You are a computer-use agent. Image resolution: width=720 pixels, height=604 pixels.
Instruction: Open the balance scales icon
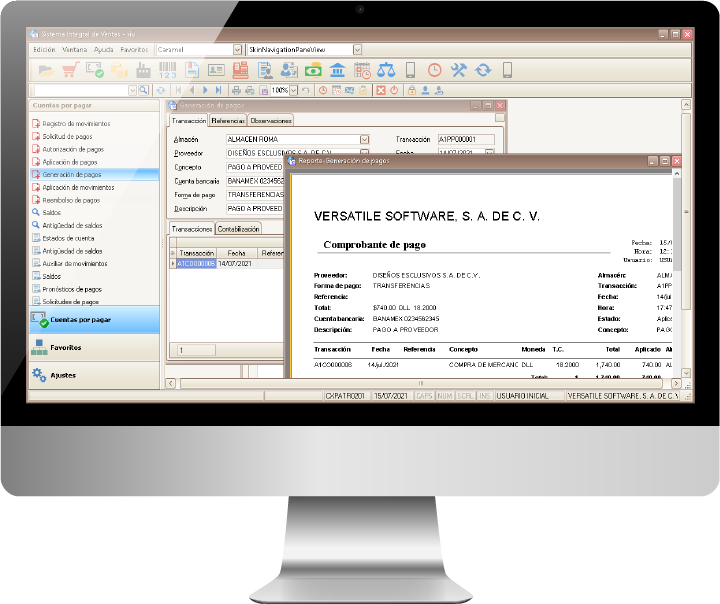click(x=386, y=70)
